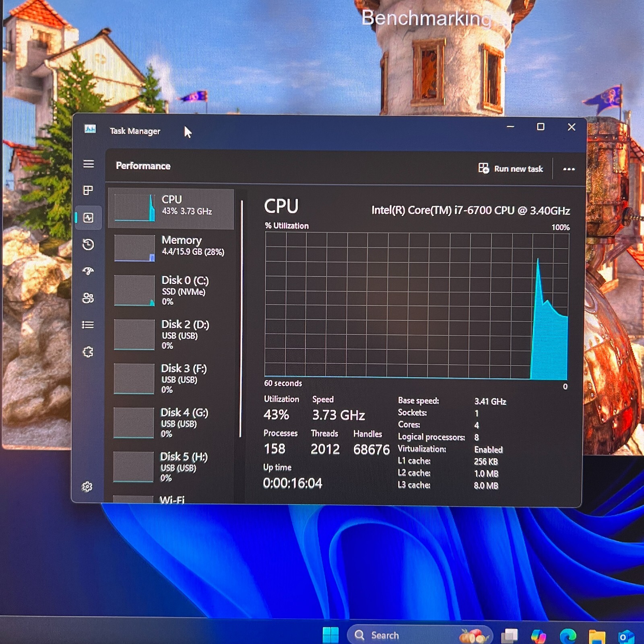Open Microsoft Edge from the taskbar
This screenshot has width=644, height=644.
568,636
